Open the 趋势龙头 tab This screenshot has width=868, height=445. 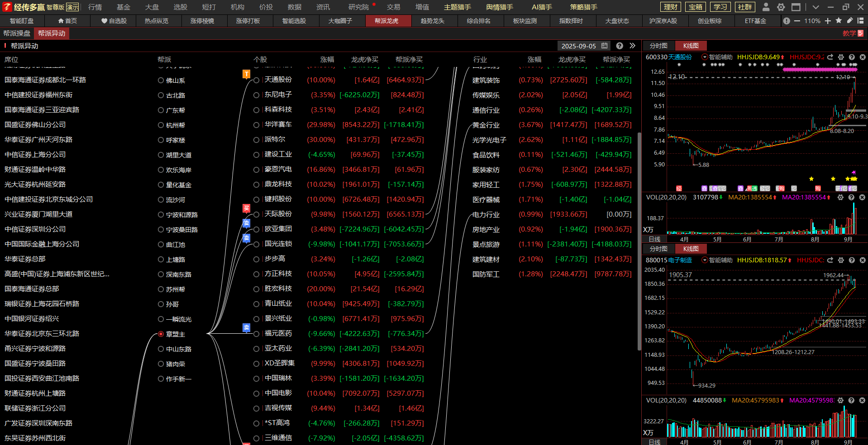(x=433, y=21)
